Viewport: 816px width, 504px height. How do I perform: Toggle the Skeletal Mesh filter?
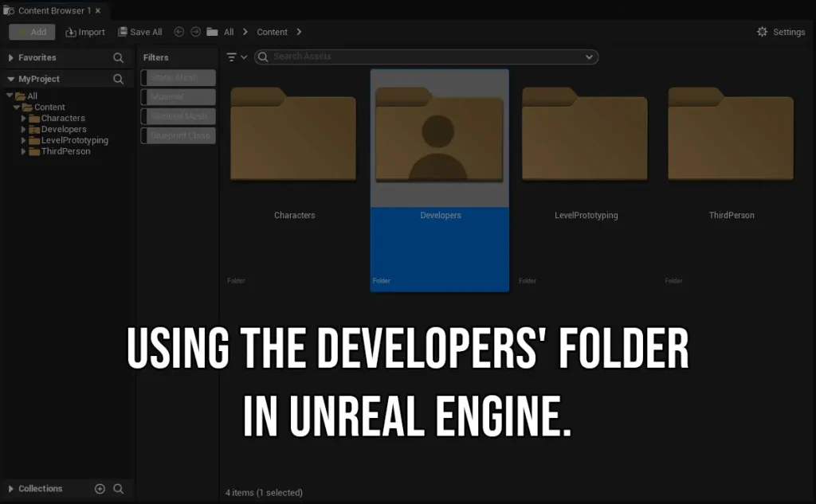[178, 116]
